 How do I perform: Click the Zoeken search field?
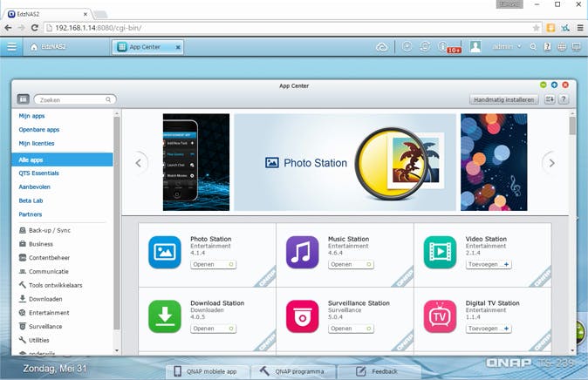(x=75, y=99)
